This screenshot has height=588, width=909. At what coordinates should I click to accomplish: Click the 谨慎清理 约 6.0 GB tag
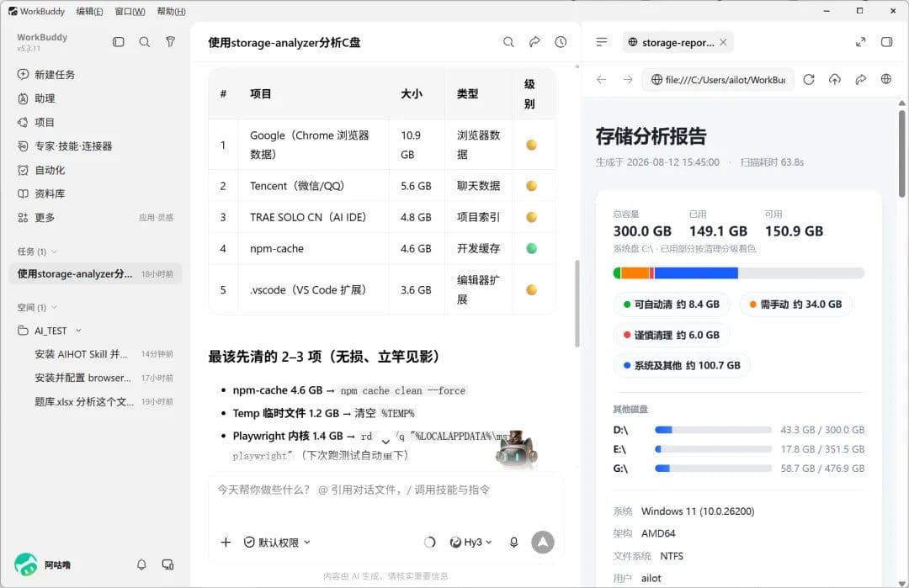point(672,335)
